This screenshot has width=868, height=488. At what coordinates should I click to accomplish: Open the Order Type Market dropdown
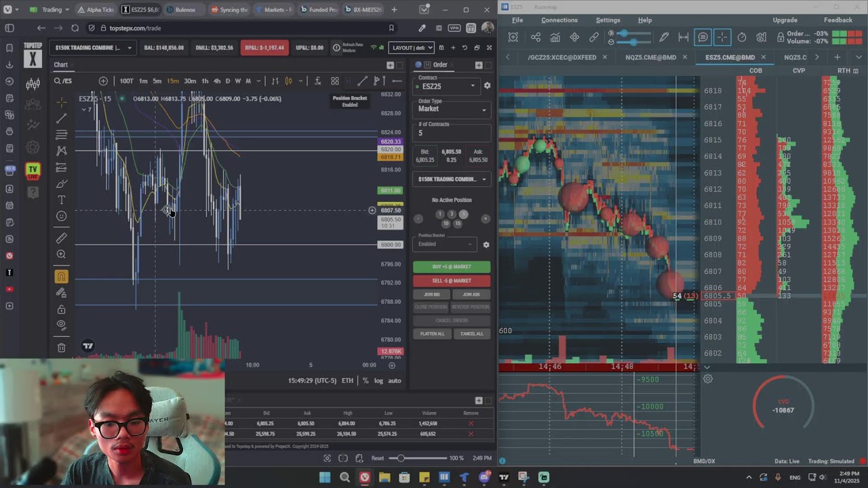point(452,108)
